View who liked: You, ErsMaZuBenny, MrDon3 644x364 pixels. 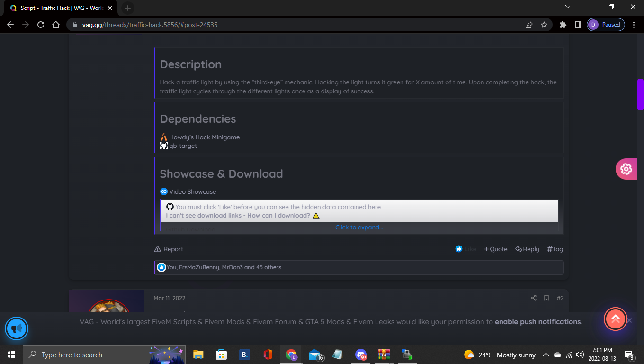224,267
